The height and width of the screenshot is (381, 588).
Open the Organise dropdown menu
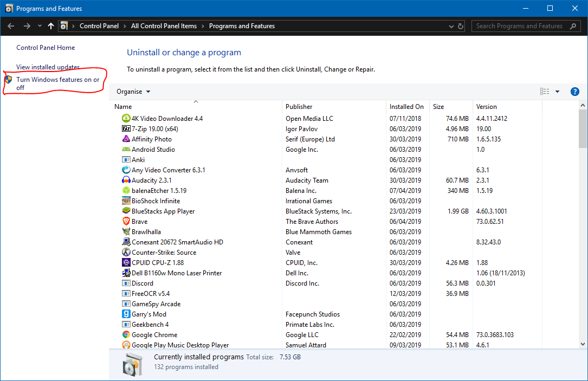(x=133, y=92)
